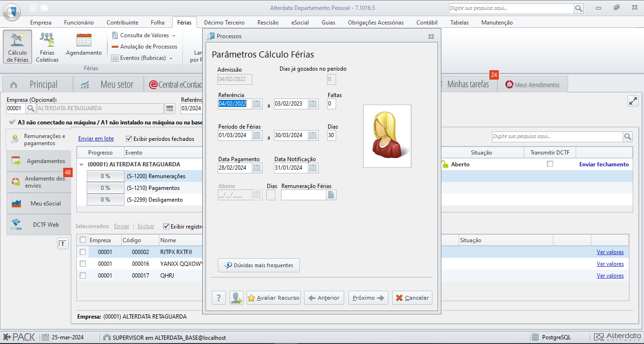Click Enviar em lote link
This screenshot has width=644, height=344.
pos(96,139)
